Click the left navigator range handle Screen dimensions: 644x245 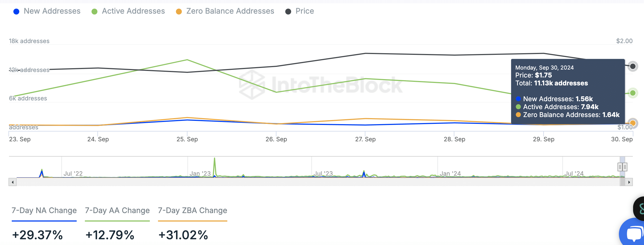(620, 167)
